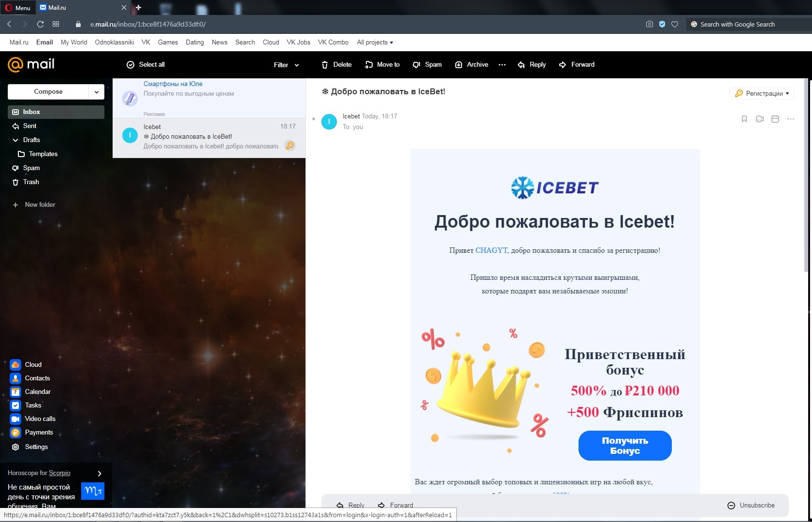Image resolution: width=812 pixels, height=522 pixels.
Task: Archive the open email
Action: click(472, 65)
